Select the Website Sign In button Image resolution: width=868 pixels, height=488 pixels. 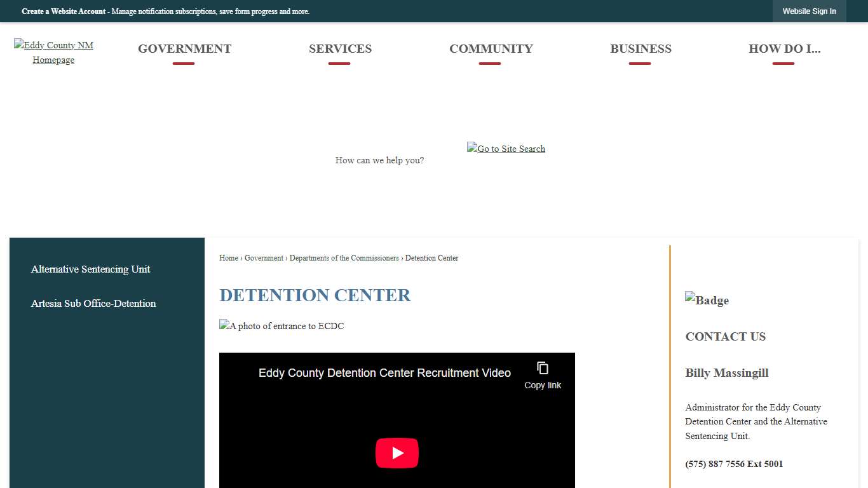809,11
